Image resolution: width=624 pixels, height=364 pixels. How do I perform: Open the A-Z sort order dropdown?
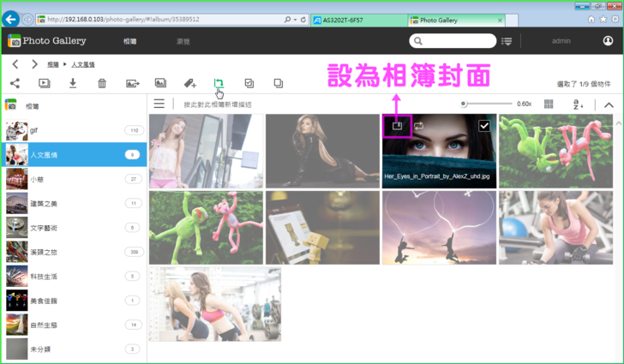click(x=578, y=104)
